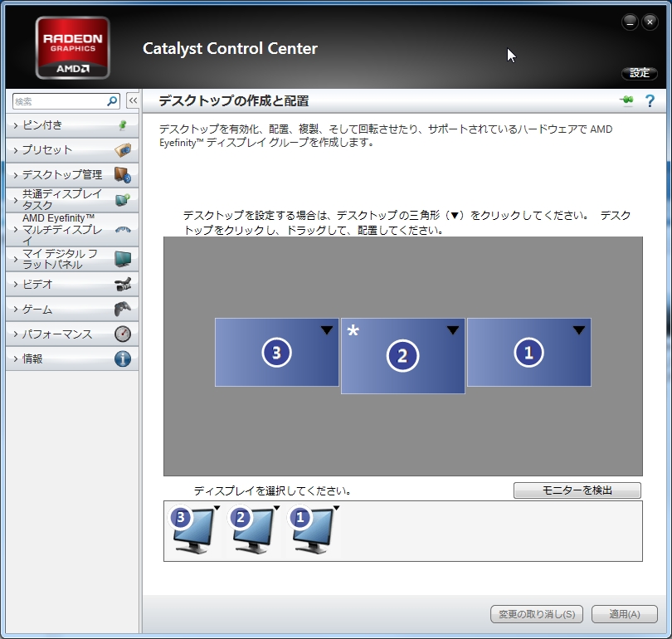The width and height of the screenshot is (672, 639).
Task: Click the 変更の取り消し(S) button
Action: [x=537, y=614]
